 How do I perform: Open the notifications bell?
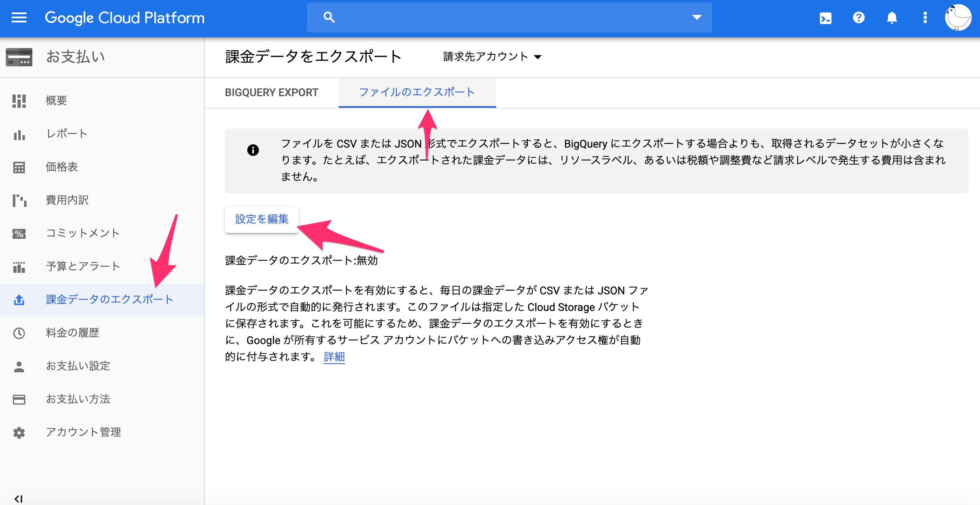(x=892, y=18)
